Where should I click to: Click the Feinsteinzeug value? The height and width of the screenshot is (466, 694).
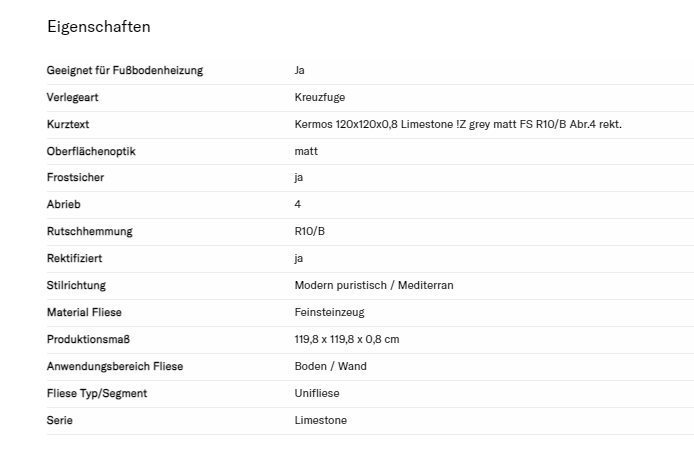tap(329, 313)
